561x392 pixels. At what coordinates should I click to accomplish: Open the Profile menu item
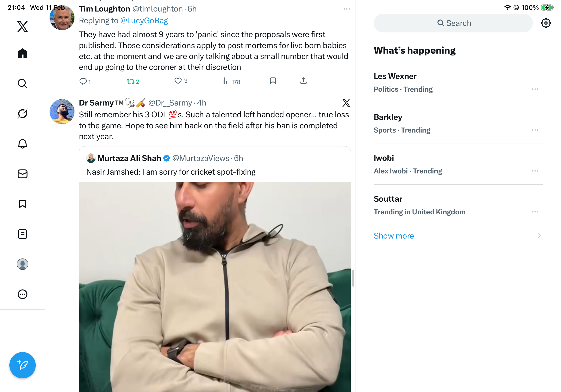pos(23,264)
